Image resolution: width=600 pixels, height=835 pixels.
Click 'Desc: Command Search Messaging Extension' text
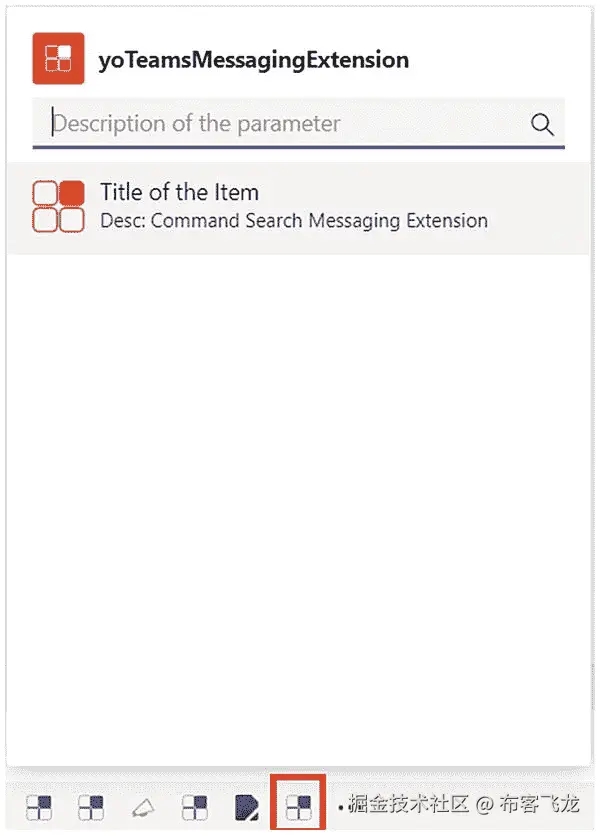click(294, 220)
